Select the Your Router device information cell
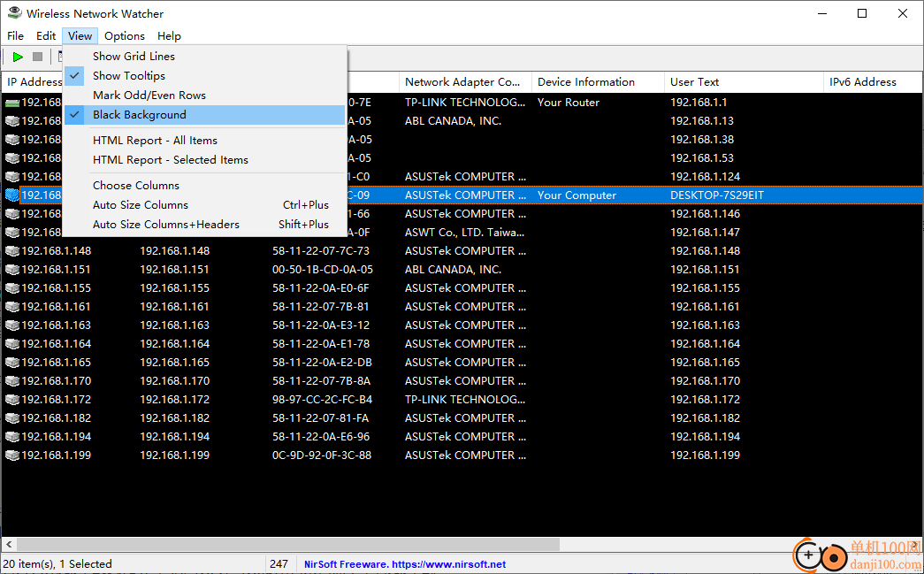Screen dimensions: 924x574 coord(568,103)
